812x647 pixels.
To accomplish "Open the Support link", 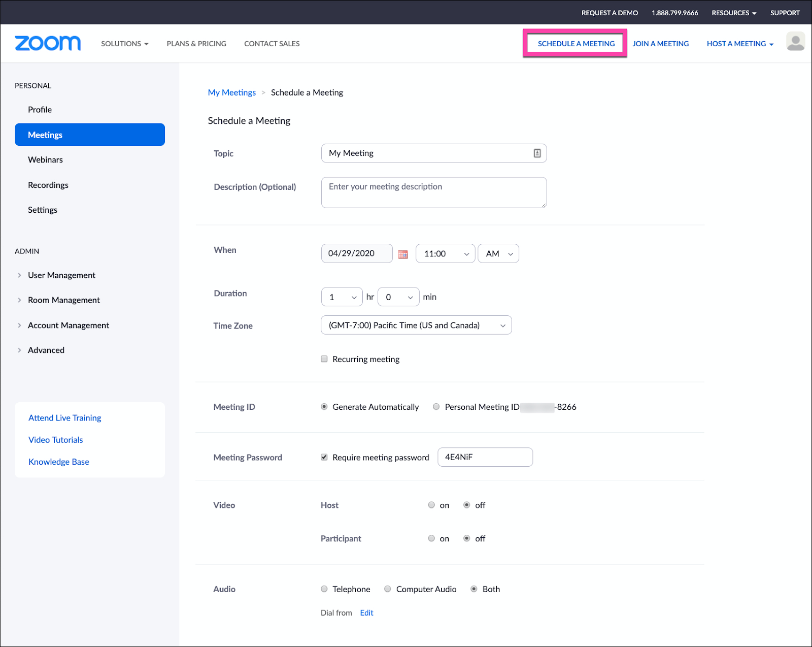I will click(785, 13).
